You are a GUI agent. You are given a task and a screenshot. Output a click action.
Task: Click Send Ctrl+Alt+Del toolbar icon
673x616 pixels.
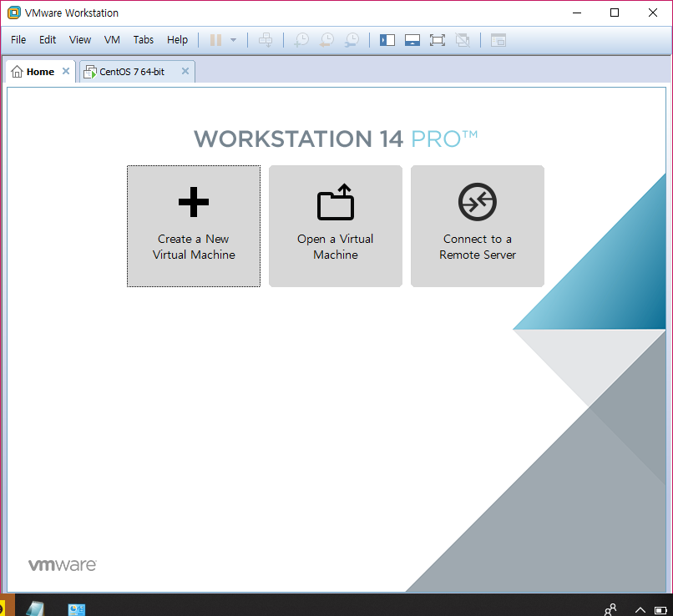(x=266, y=40)
